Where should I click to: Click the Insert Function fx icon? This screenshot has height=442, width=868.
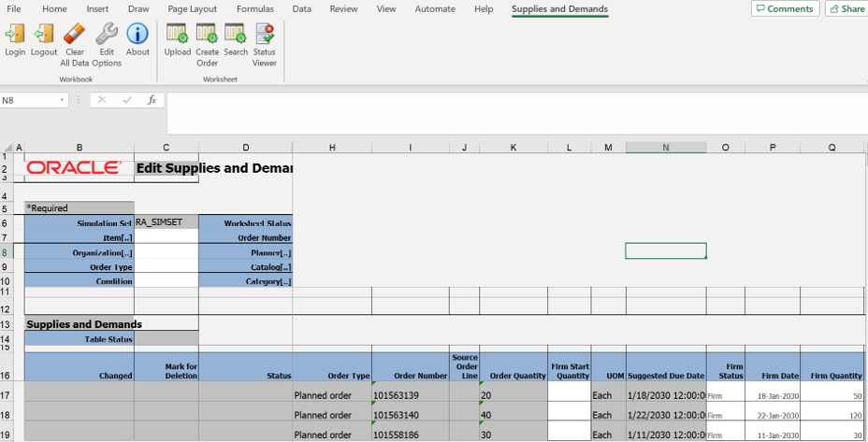pyautogui.click(x=152, y=100)
